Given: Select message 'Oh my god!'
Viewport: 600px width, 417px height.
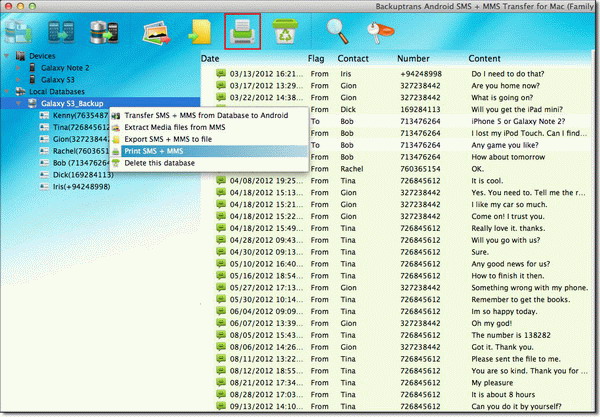Looking at the screenshot, I should point(491,323).
